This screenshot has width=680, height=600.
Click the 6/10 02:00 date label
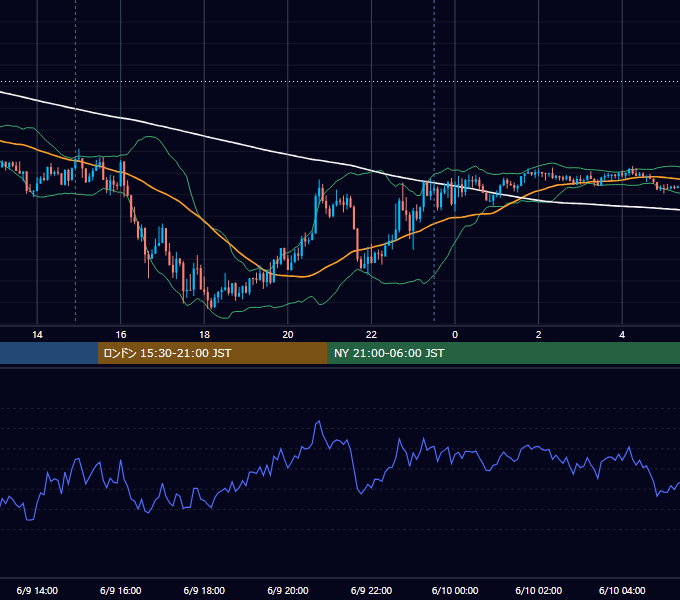click(539, 590)
